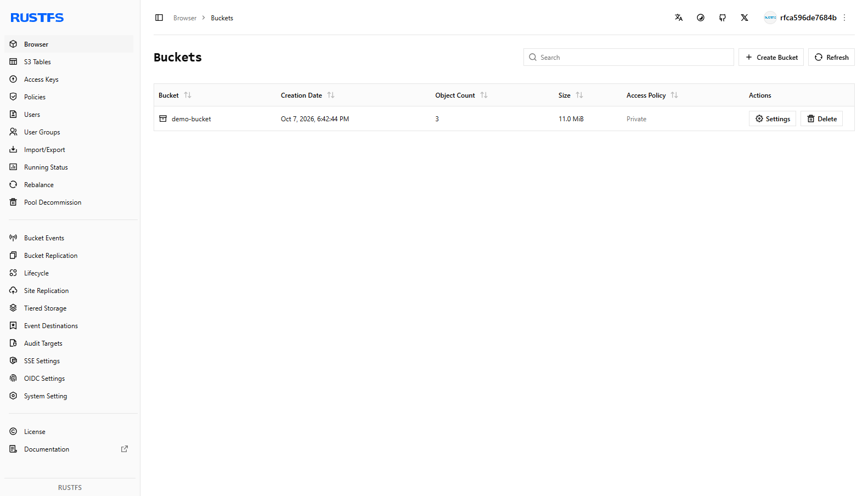The width and height of the screenshot is (868, 496).
Task: Open the external Documentation link icon
Action: point(125,449)
